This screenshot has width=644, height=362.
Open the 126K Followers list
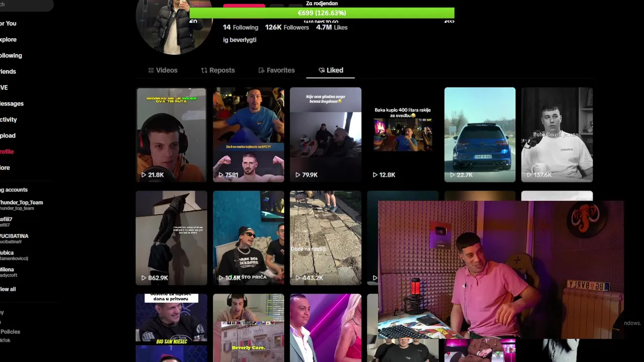[287, 28]
